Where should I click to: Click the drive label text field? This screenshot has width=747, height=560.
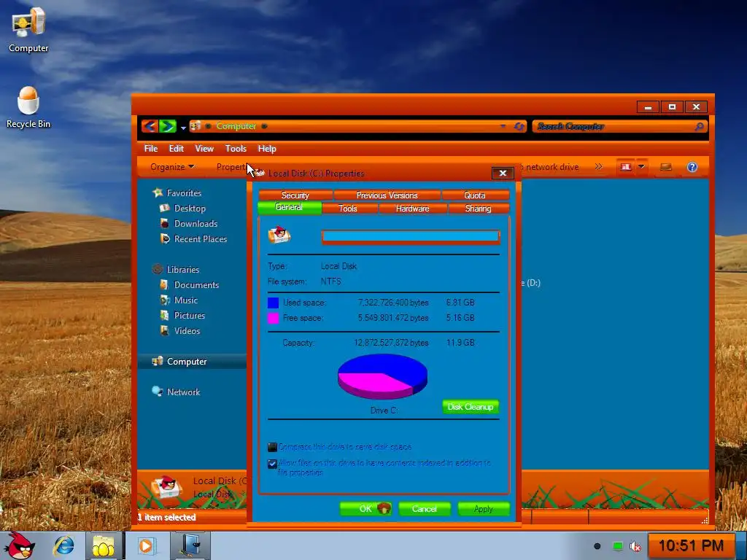[x=411, y=237]
